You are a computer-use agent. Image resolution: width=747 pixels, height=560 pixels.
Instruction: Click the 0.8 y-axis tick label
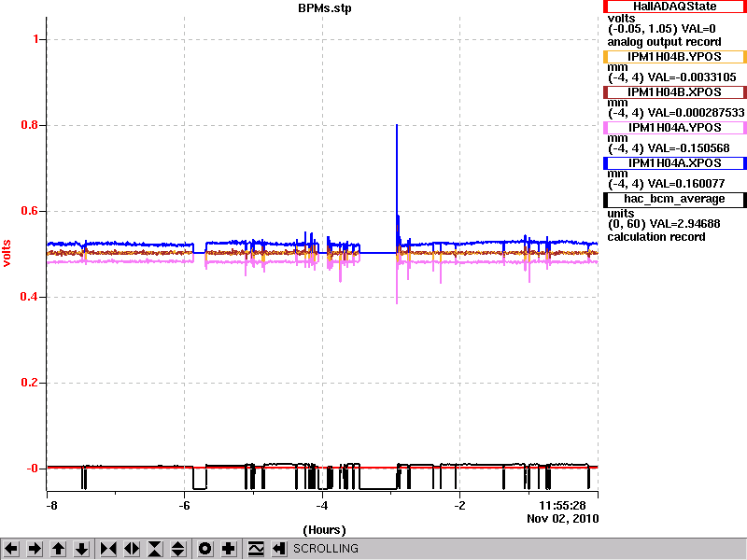click(30, 125)
